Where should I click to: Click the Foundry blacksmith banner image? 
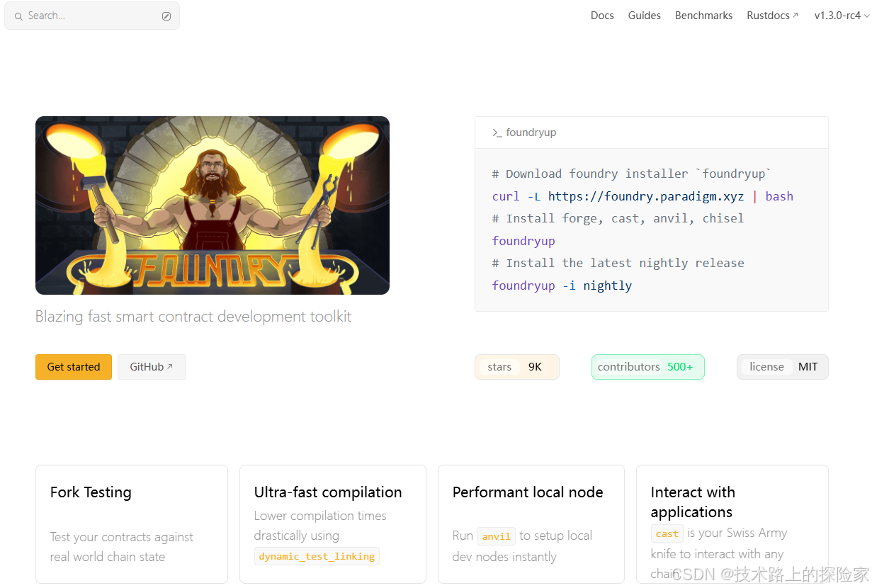click(213, 205)
